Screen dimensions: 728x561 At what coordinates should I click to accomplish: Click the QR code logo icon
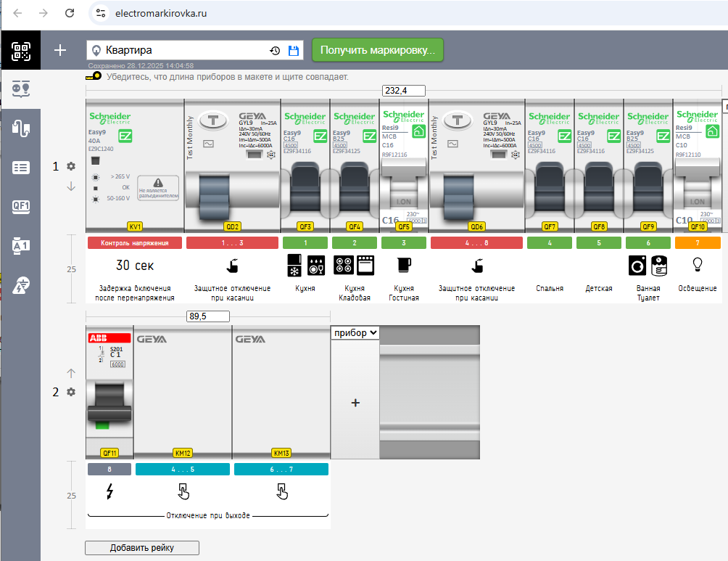(20, 51)
